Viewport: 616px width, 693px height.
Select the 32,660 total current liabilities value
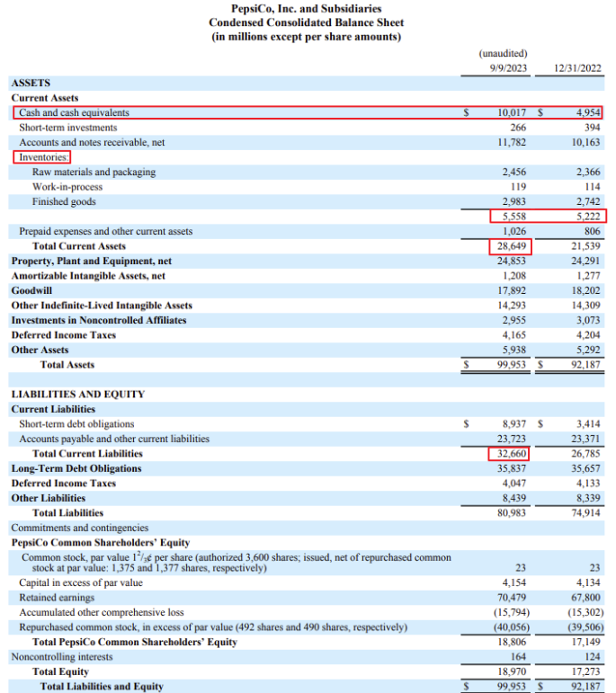click(512, 454)
